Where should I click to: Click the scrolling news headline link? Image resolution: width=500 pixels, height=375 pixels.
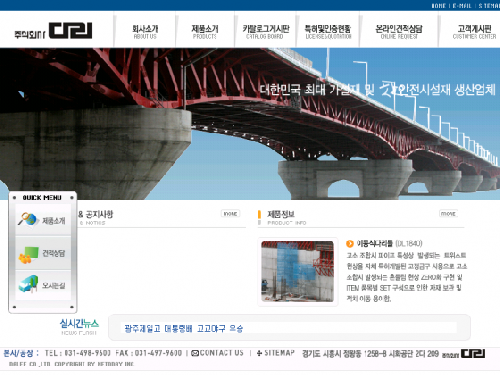[x=184, y=329]
